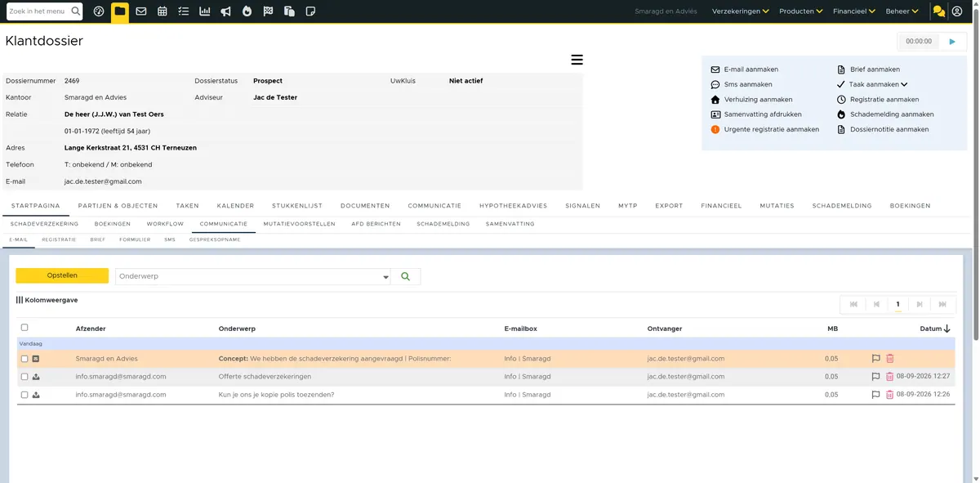Open the chat bubbles icon at top right
Image resolution: width=980 pixels, height=483 pixels.
click(939, 11)
